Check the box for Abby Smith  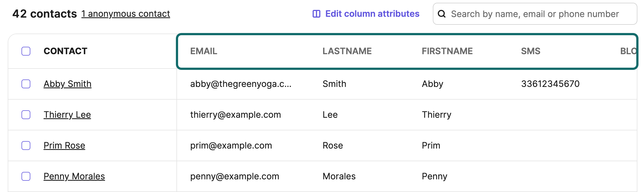coord(26,84)
